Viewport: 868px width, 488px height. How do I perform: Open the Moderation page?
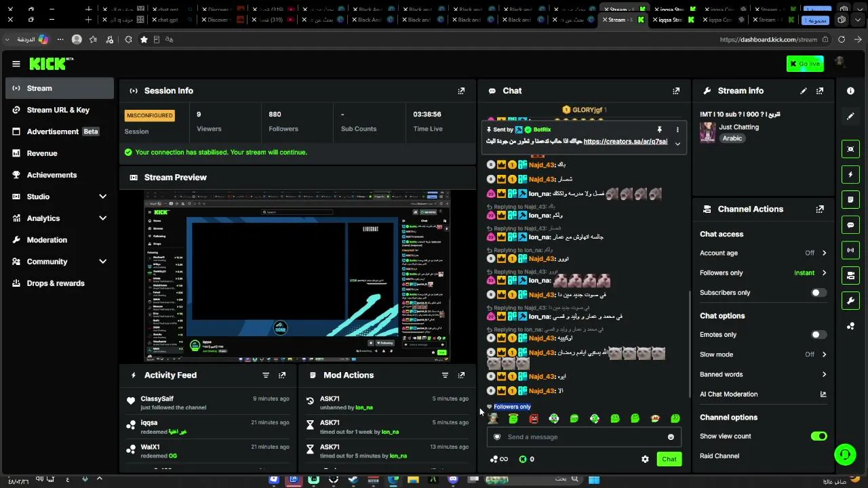(60, 240)
